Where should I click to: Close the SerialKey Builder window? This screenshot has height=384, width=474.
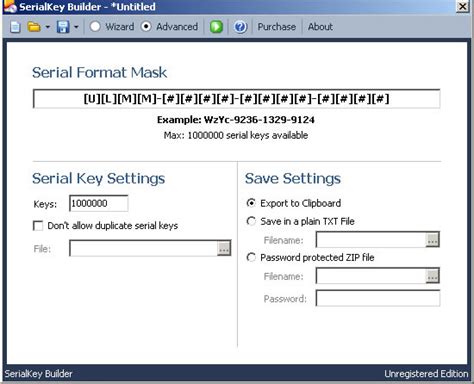[x=463, y=6]
